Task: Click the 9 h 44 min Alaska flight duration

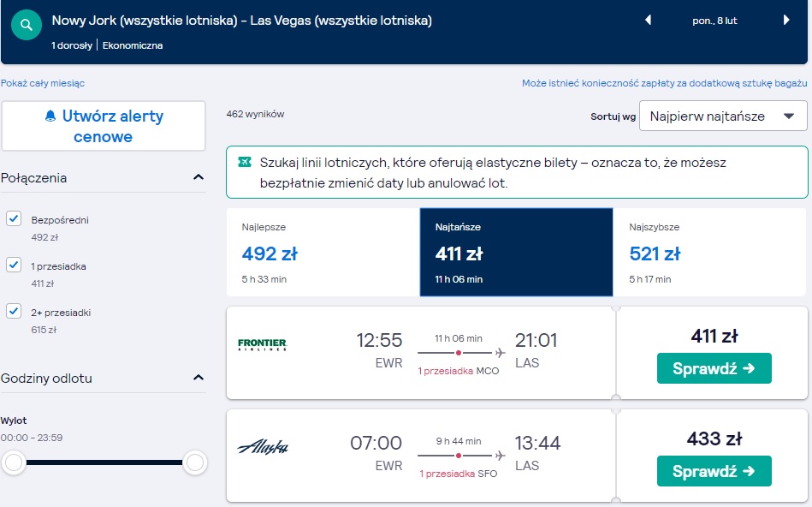Action: pos(459,441)
